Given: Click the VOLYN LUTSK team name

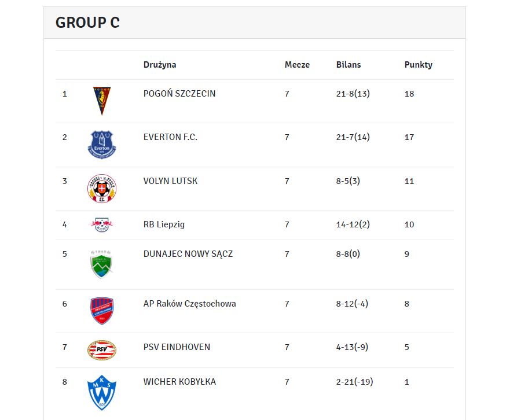Looking at the screenshot, I should tap(170, 181).
